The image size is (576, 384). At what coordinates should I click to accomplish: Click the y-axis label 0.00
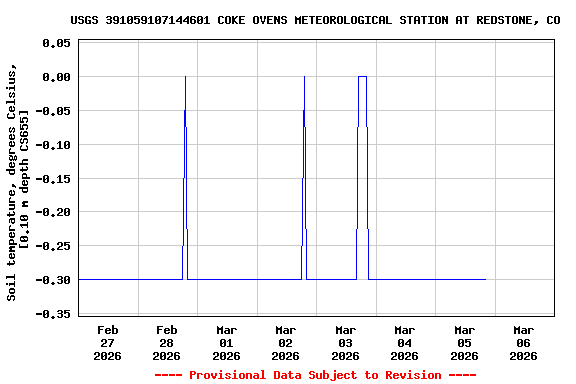[x=56, y=77]
